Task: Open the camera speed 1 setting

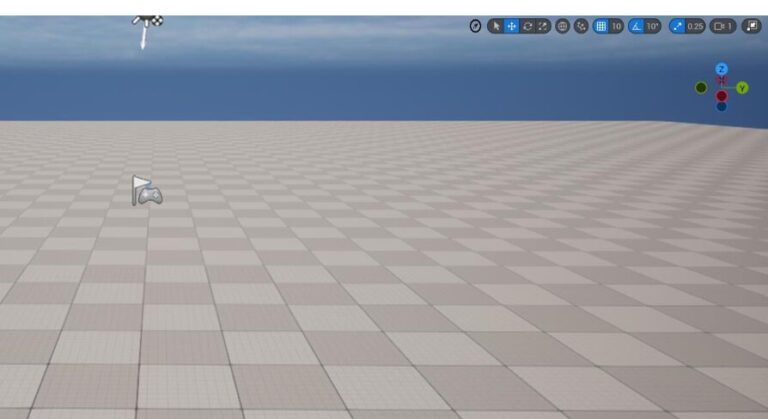Action: pos(723,26)
